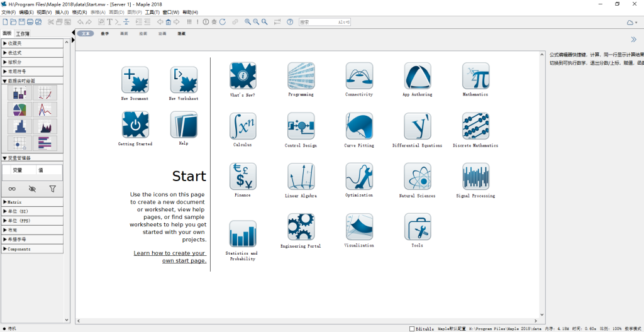Launch the Getting Started icon
The image size is (644, 332).
[x=135, y=125]
